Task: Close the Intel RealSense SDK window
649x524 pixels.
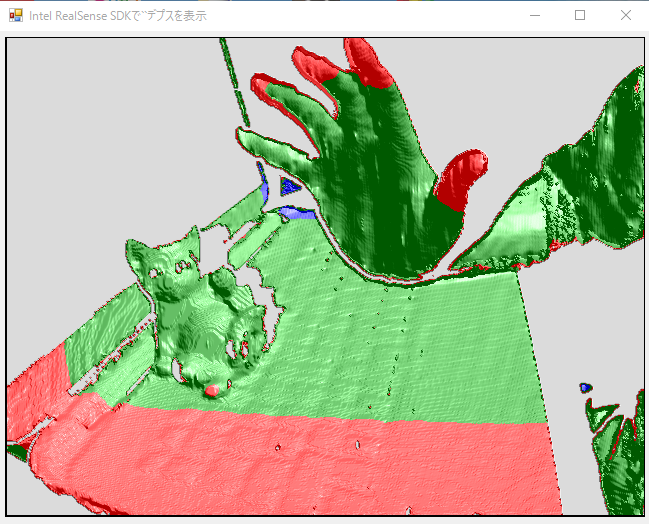Action: point(625,15)
